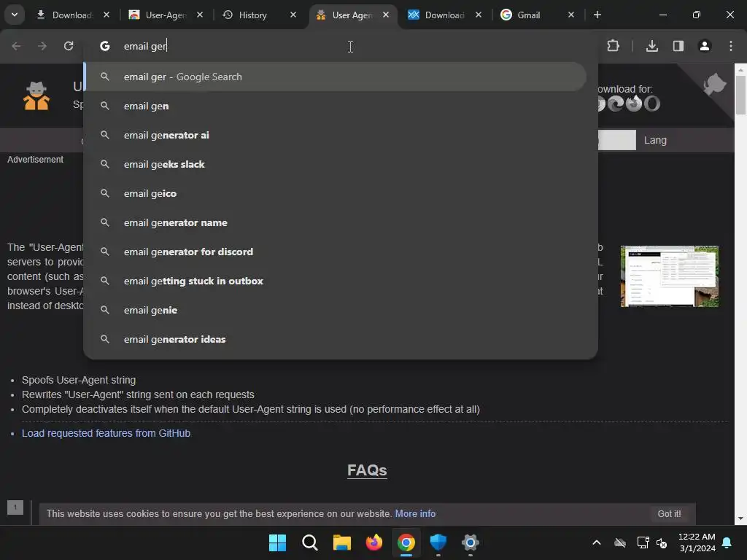Close the Gmail tab

pyautogui.click(x=570, y=15)
